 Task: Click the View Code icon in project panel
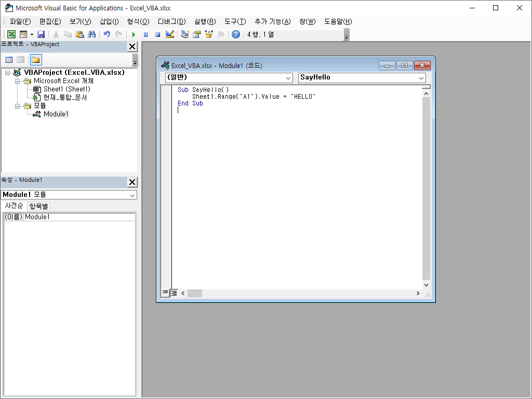click(x=9, y=60)
